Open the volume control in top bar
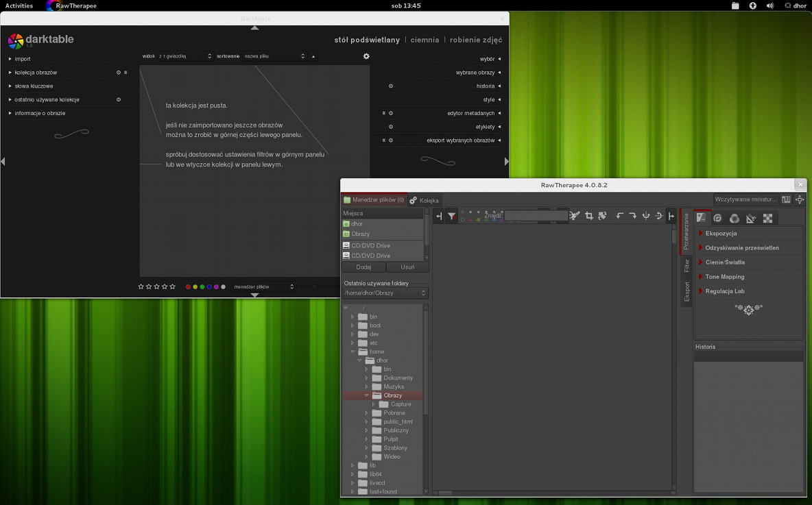812x505 pixels. [x=770, y=5]
